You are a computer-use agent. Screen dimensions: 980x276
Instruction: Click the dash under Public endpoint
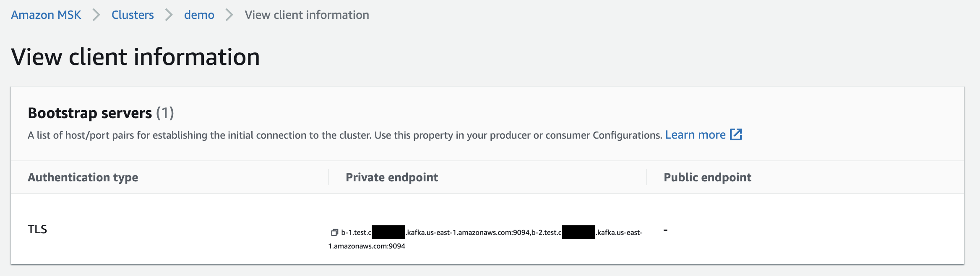pos(666,229)
